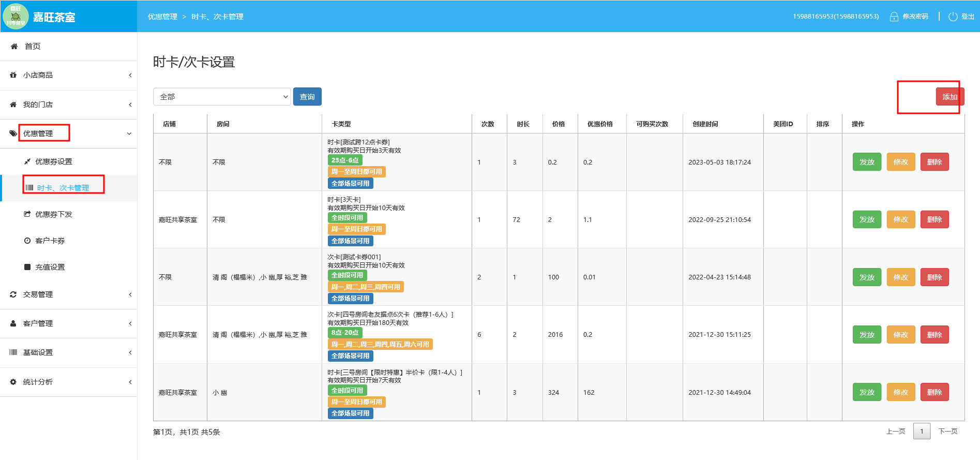The width and height of the screenshot is (980, 460).
Task: Click 登出 to log out
Action: click(x=968, y=17)
